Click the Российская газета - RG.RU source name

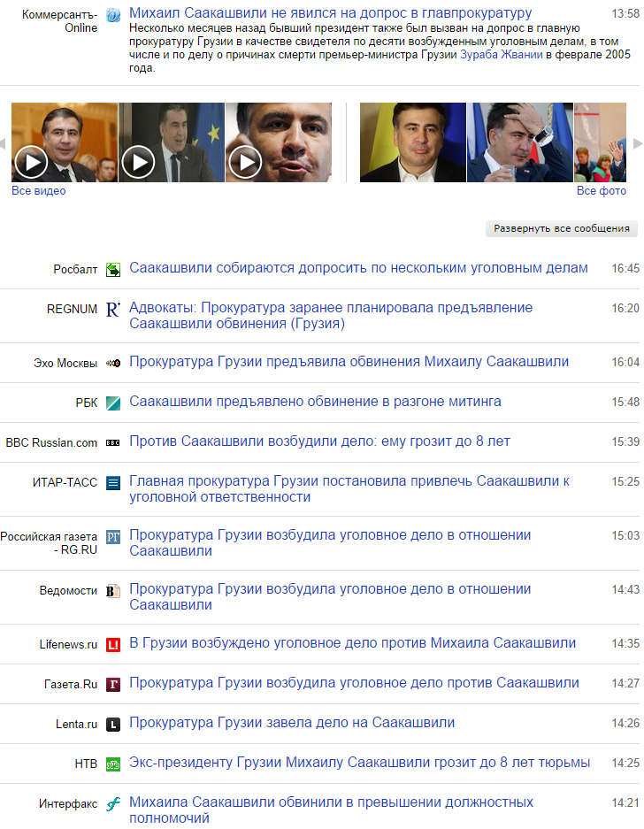49,543
